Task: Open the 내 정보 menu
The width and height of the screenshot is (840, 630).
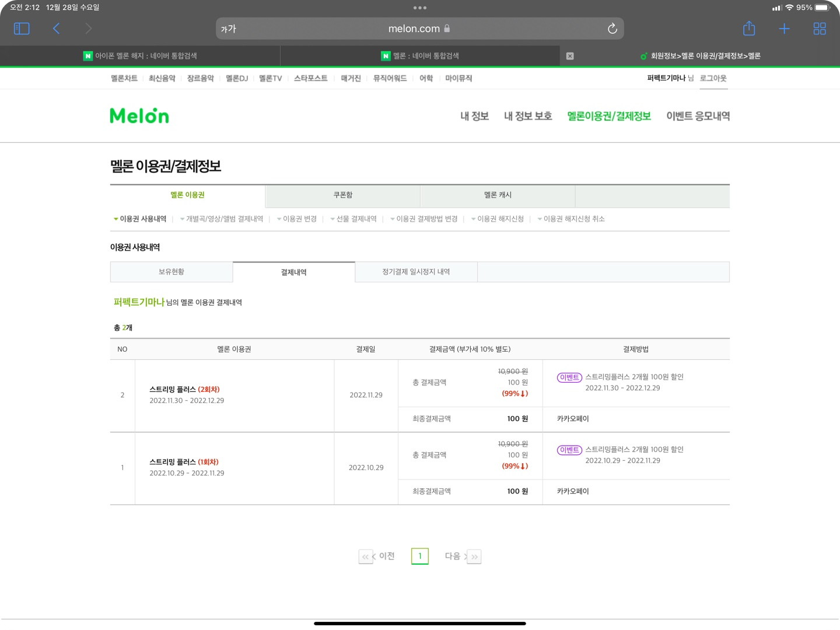Action: tap(474, 116)
